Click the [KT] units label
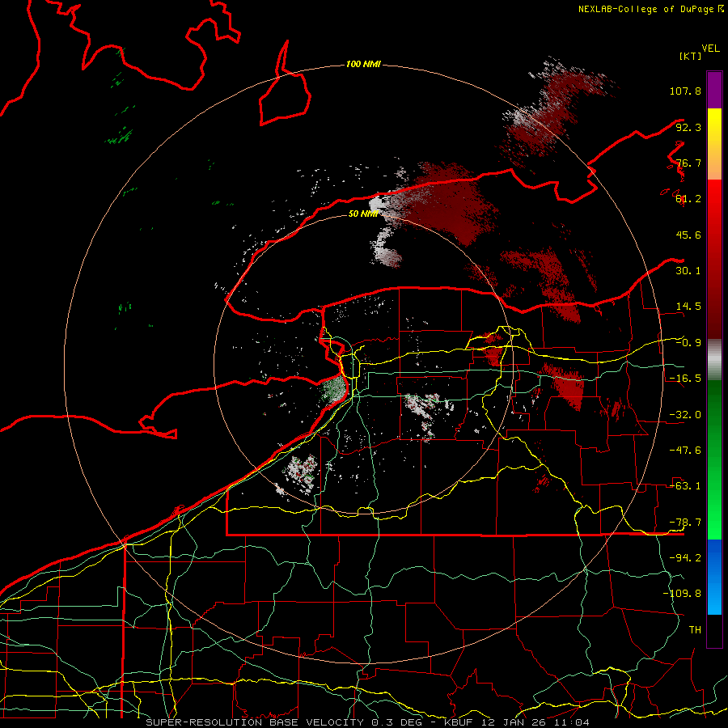Screen dimensions: 728x728 (691, 56)
